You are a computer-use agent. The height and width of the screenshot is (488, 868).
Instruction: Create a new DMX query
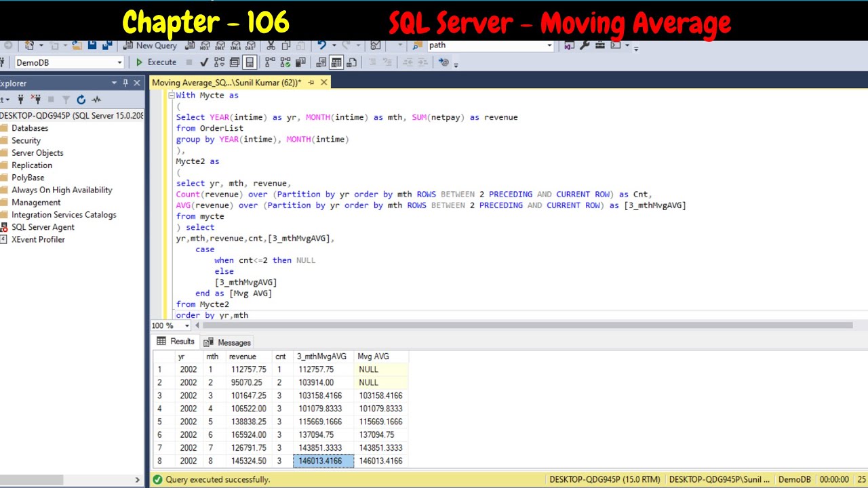pyautogui.click(x=220, y=45)
